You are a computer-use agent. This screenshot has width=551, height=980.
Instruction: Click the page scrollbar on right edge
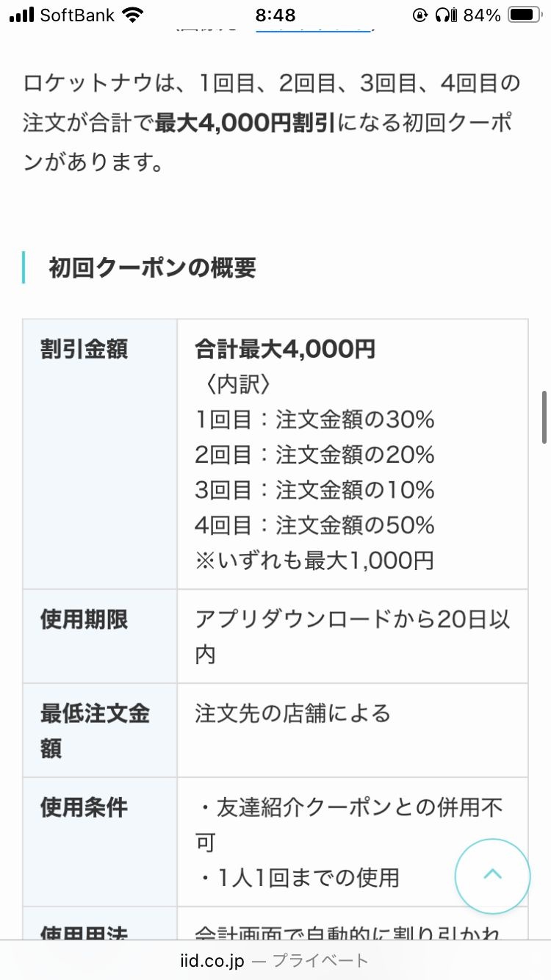[544, 417]
